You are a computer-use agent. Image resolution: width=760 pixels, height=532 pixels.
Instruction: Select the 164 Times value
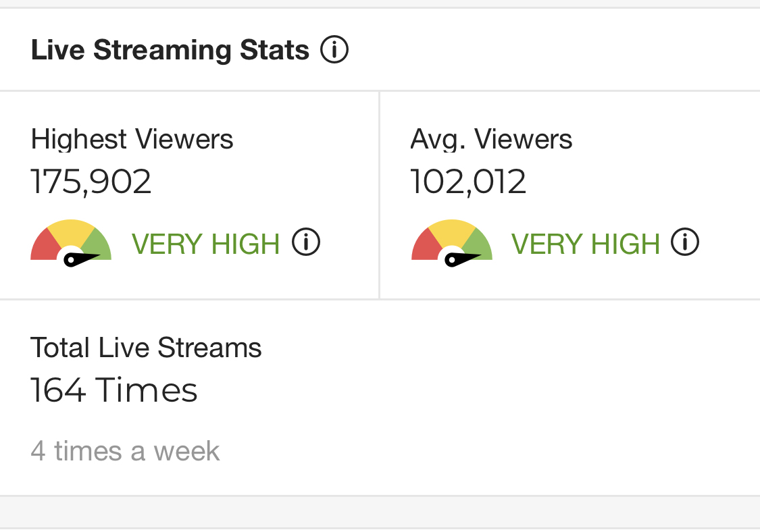pyautogui.click(x=114, y=390)
